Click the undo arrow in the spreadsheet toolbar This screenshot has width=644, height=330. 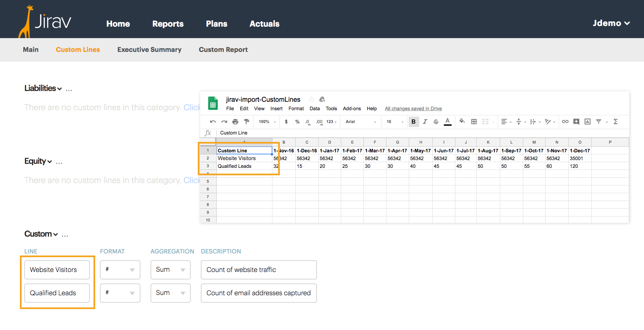[213, 122]
